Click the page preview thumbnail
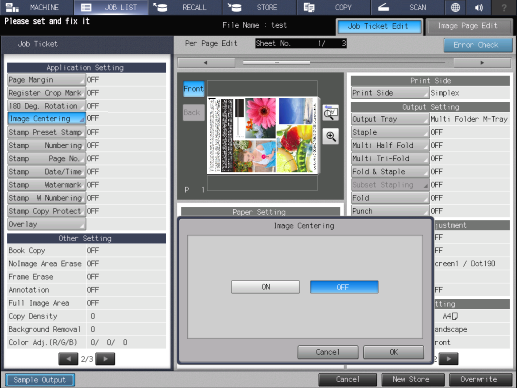 (263, 135)
